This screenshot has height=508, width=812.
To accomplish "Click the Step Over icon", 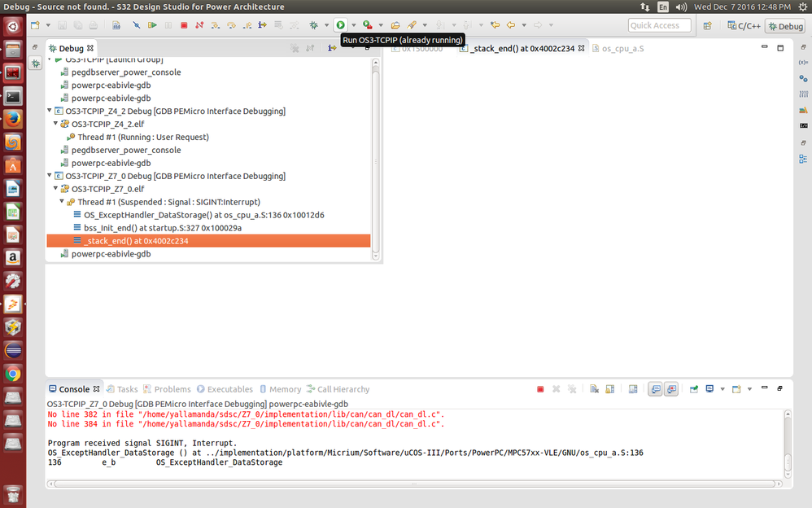I will pos(232,25).
